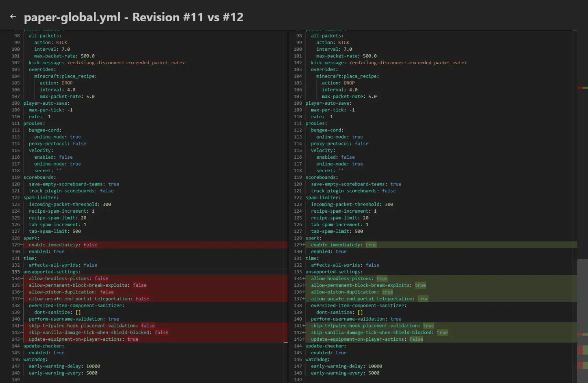Select 'perform-username-validation: true' in left pane

[74, 319]
